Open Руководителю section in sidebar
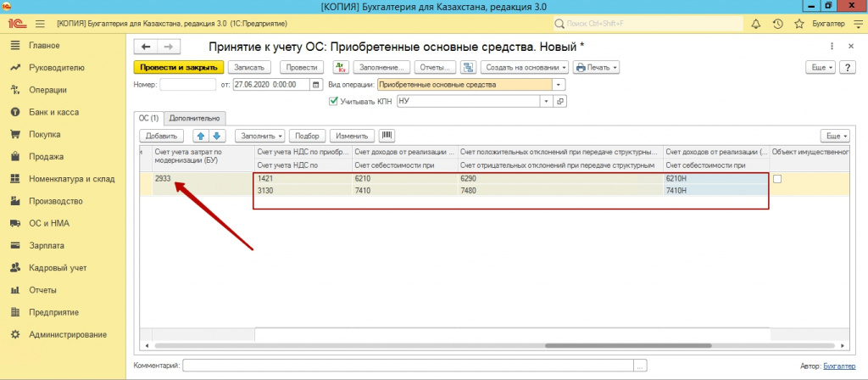This screenshot has width=868, height=380. tap(57, 68)
